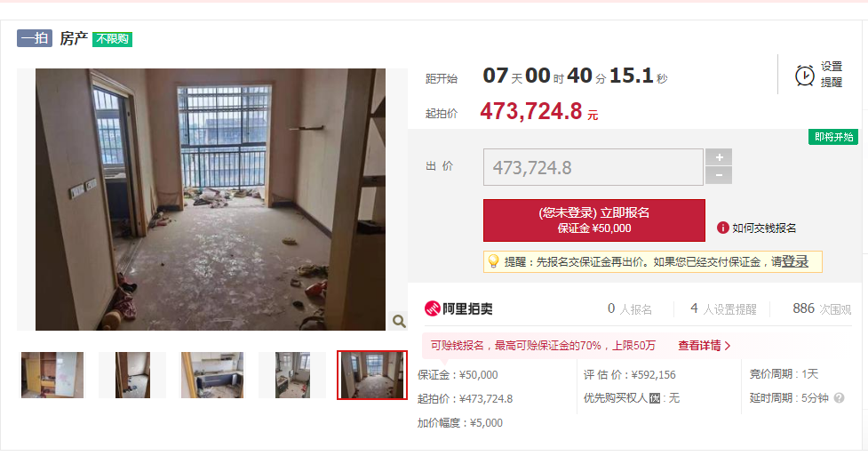Select the fourth room thumbnail
The height and width of the screenshot is (456, 868).
pos(292,374)
